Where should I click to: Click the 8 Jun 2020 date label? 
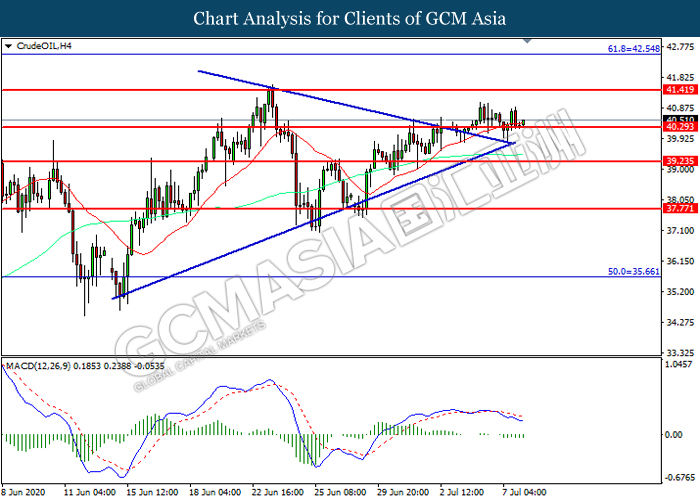[x=23, y=492]
